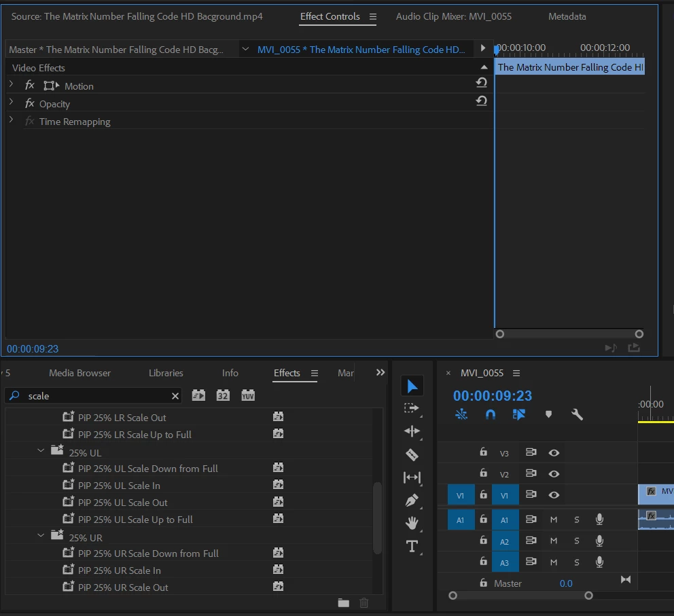Screen dimensions: 674x616
Task: Filter by YUV effects
Action: (247, 395)
